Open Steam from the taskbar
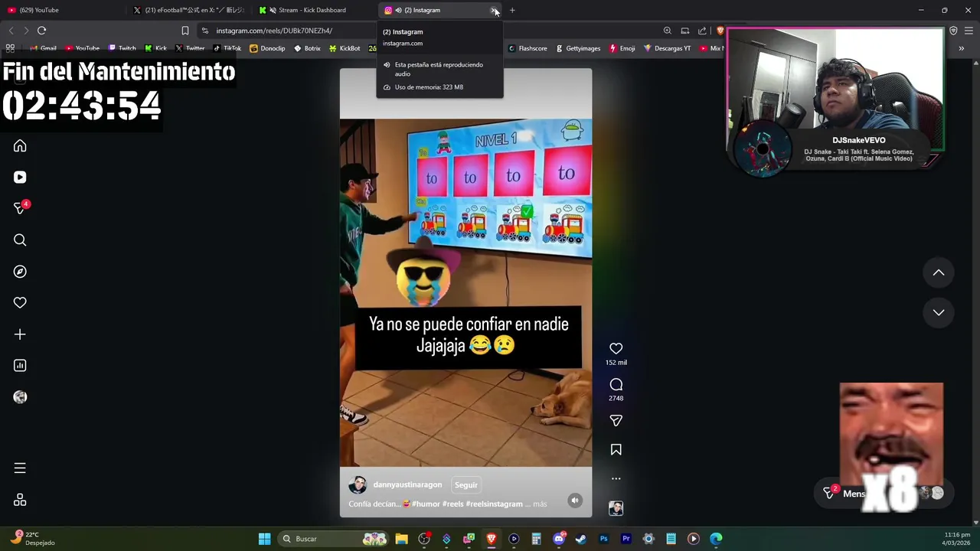 coord(581,539)
